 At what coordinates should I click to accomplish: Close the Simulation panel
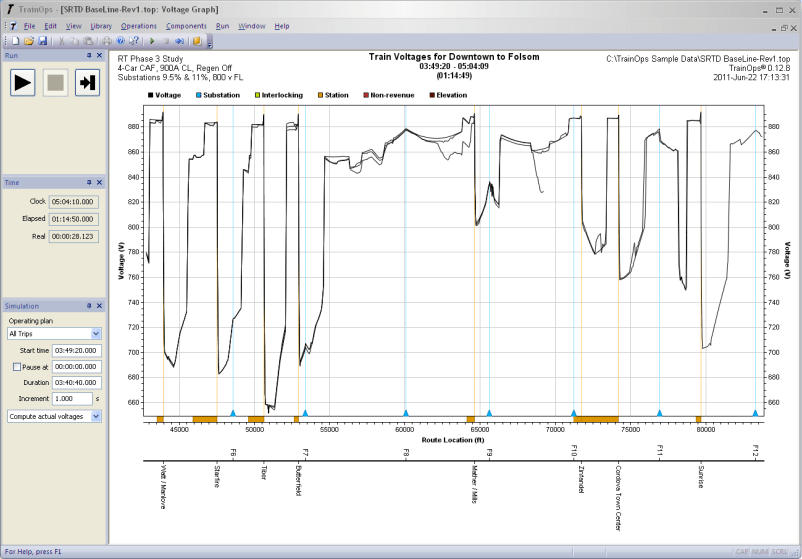pos(99,305)
